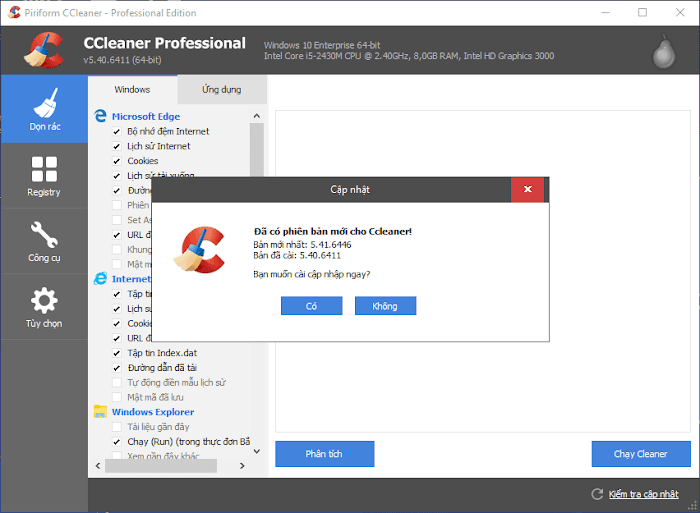Select the Windows Explorer group heading
This screenshot has height=513, width=700.
153,412
